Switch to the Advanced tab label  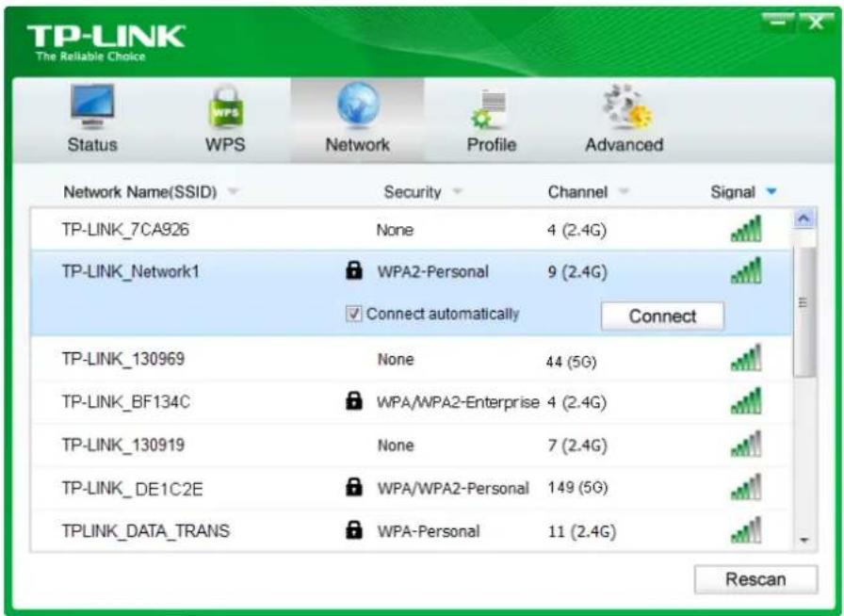(625, 144)
